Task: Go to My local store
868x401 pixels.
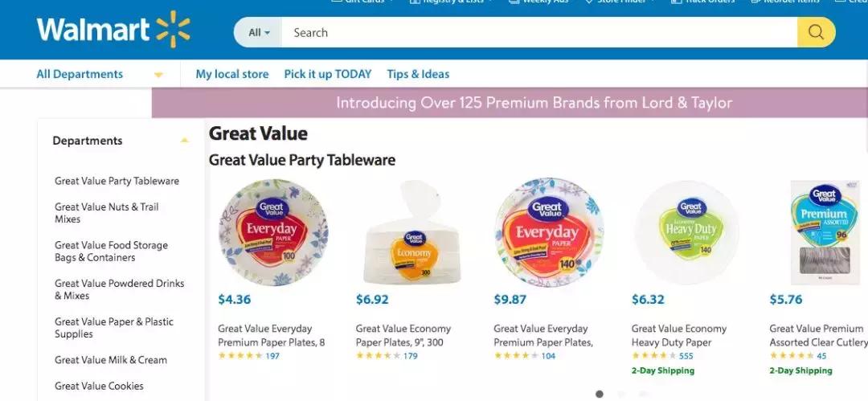Action: pos(232,74)
